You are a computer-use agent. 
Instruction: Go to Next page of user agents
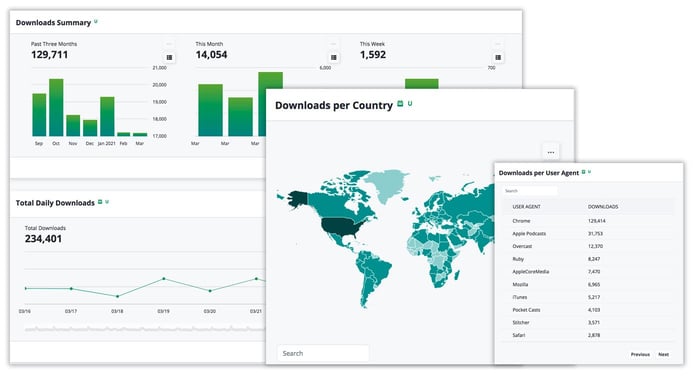tap(663, 354)
